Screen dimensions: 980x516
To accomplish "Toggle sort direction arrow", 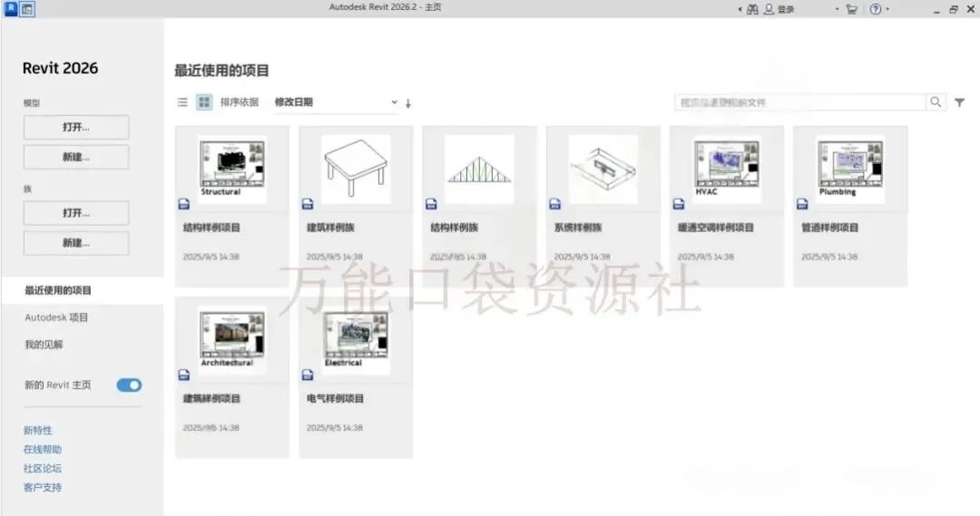I will (x=408, y=103).
